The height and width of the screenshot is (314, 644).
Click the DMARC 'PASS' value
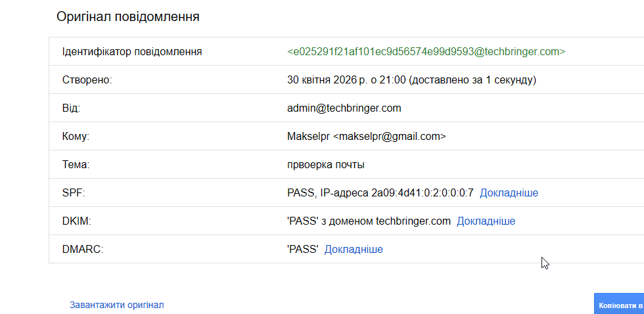pyautogui.click(x=303, y=249)
